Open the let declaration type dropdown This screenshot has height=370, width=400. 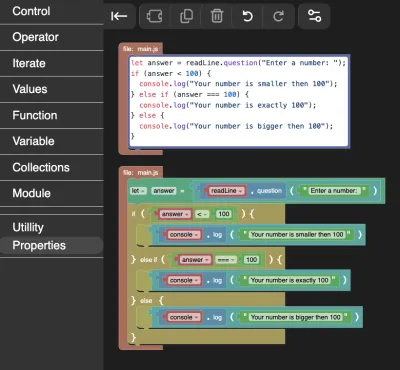pos(138,191)
